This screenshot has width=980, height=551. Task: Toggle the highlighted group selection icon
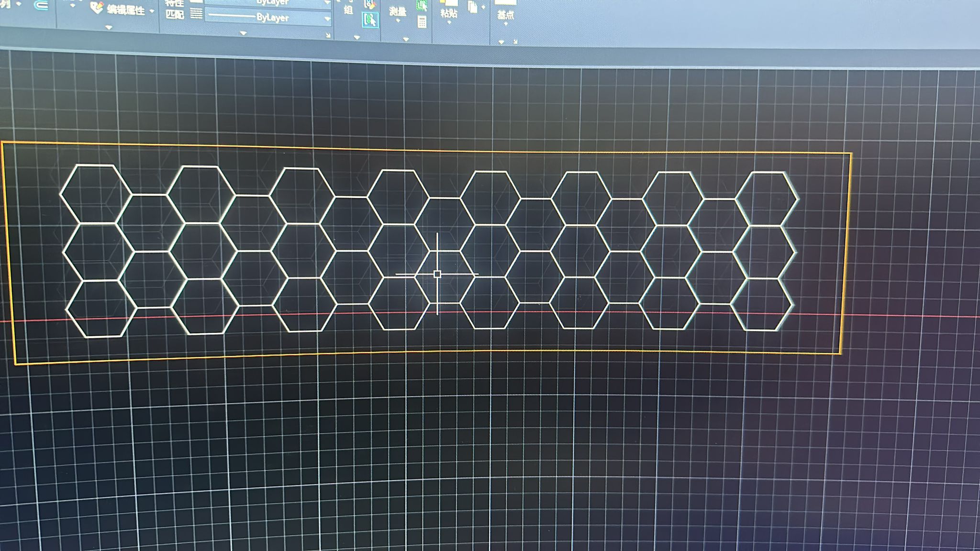click(370, 20)
